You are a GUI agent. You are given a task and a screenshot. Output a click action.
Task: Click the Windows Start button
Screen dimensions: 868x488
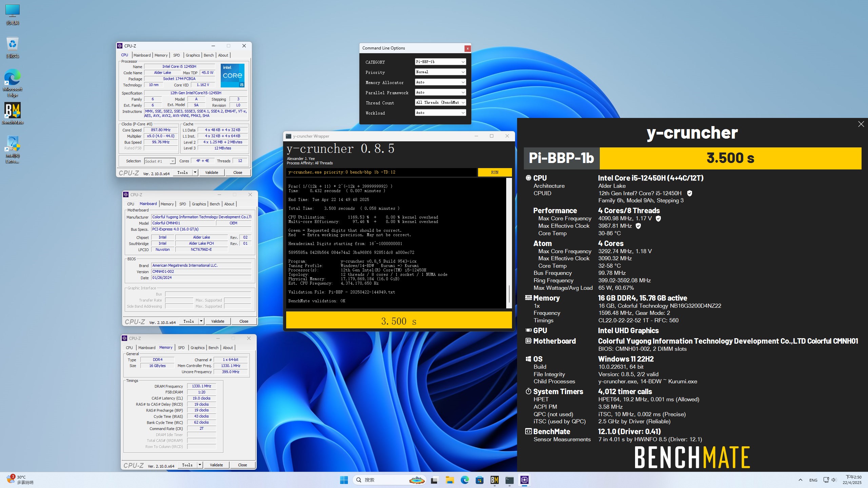coord(344,480)
